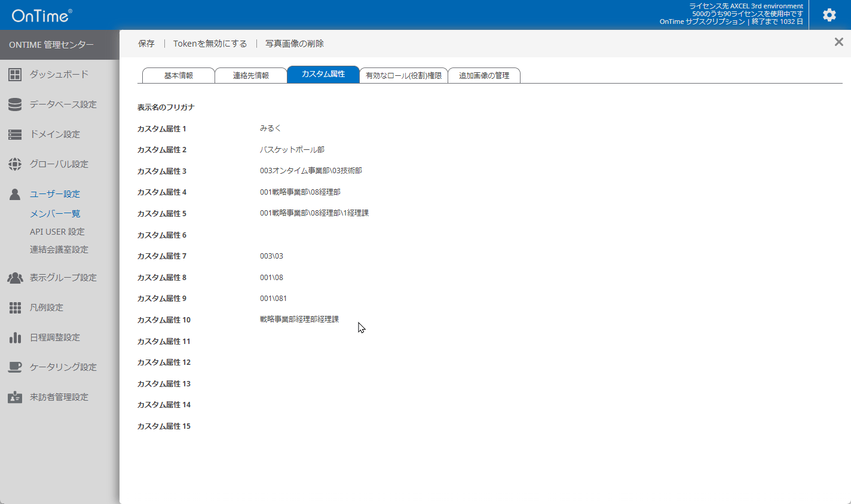Select the 有効なロール(役割)権限 tab
Screen dimensions: 851x504
403,75
